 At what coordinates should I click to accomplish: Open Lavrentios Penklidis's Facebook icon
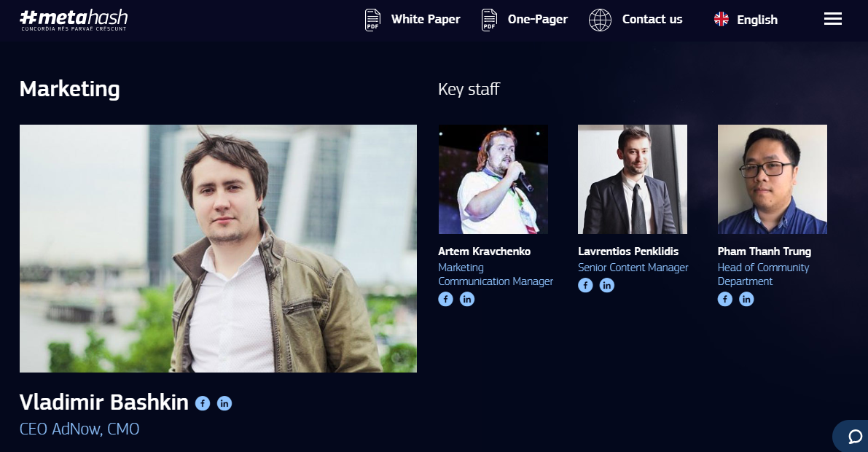coord(585,285)
